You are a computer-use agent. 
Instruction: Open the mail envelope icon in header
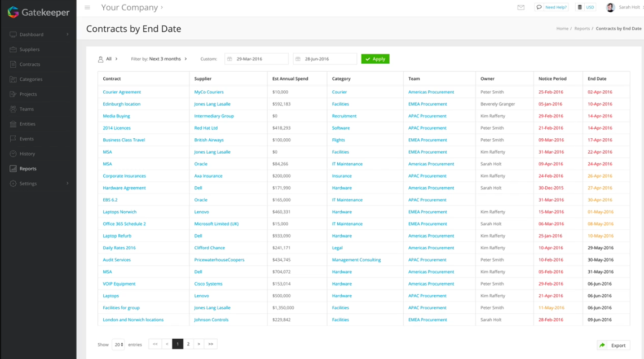[521, 7]
